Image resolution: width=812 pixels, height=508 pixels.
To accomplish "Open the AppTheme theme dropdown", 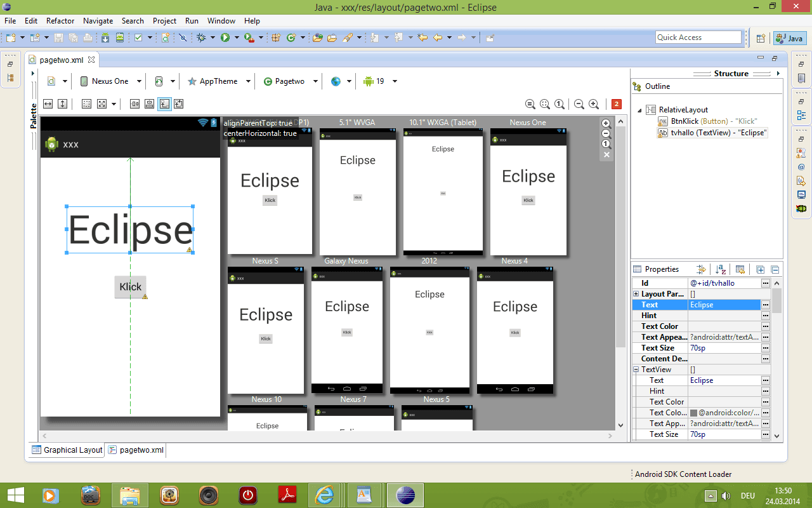I will [x=219, y=81].
